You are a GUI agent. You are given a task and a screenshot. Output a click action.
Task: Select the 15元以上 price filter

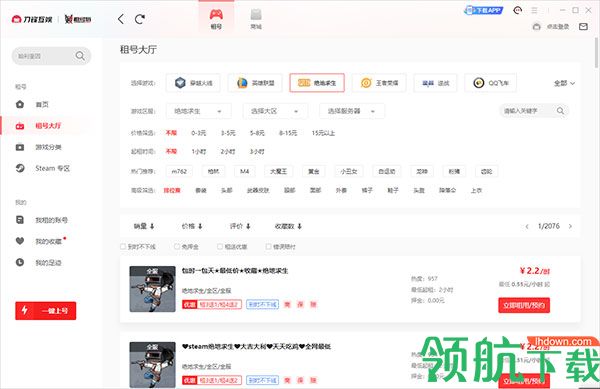tap(323, 133)
